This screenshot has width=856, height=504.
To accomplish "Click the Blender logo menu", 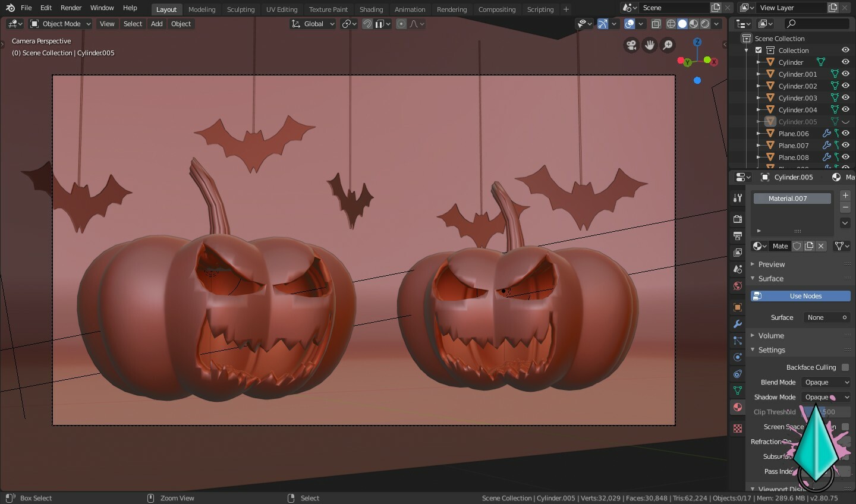I will click(10, 8).
